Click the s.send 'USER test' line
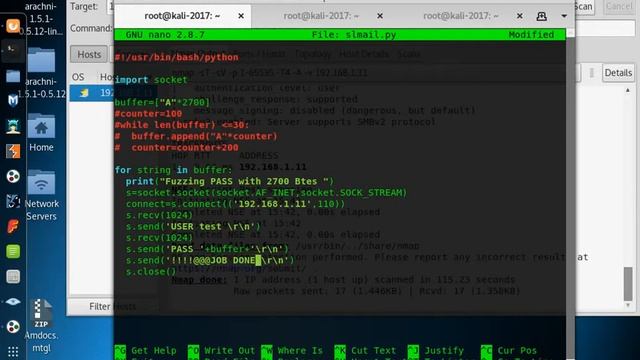Image resolution: width=640 pixels, height=360 pixels. tap(193, 226)
